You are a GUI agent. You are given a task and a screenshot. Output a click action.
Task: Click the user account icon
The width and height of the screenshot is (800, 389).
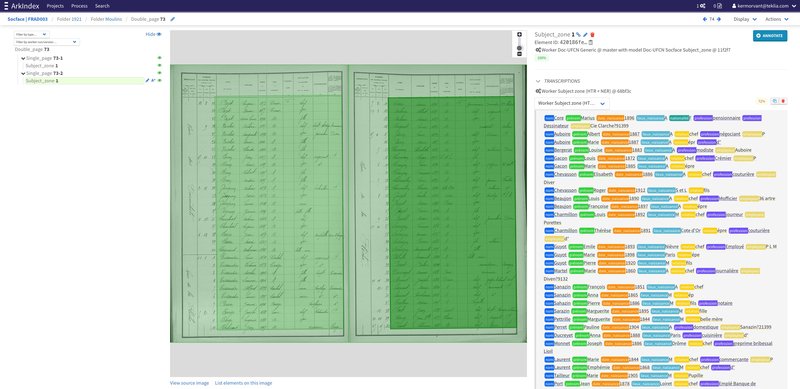735,6
